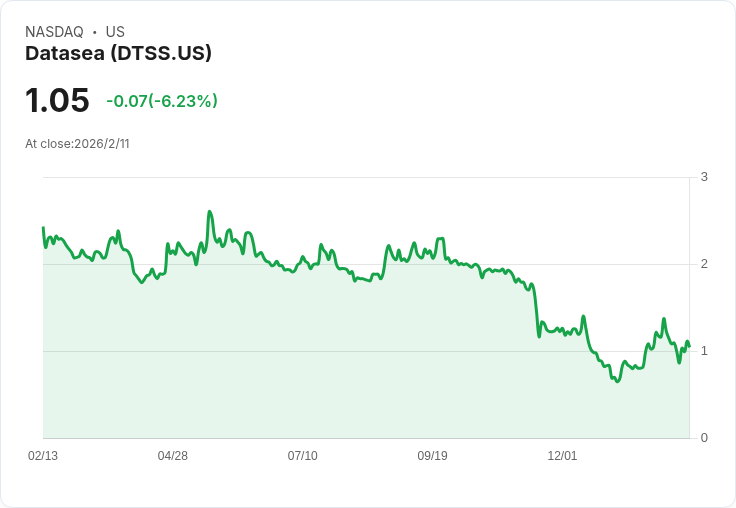The image size is (736, 508).
Task: Click the 1.05 current price
Action: (x=57, y=100)
